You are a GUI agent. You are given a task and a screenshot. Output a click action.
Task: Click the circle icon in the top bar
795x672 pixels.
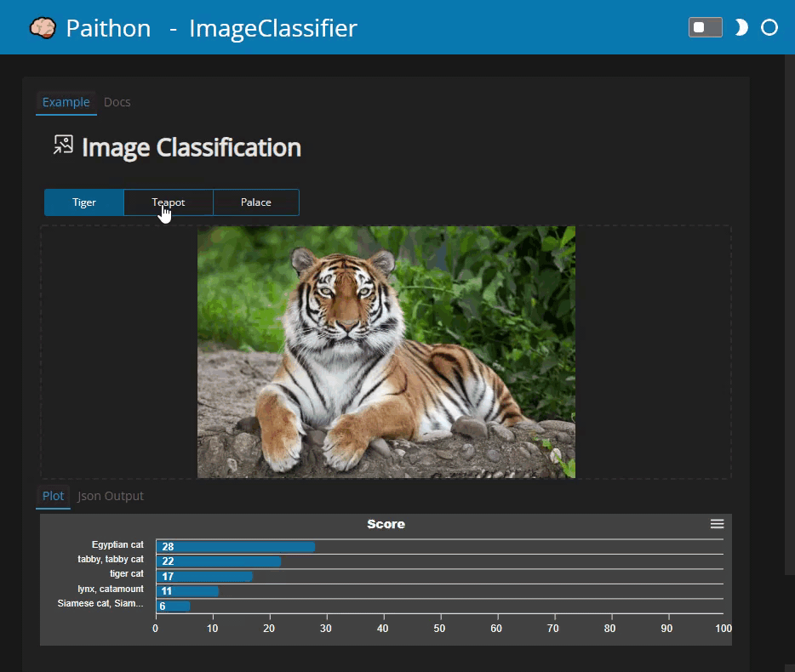(x=769, y=27)
